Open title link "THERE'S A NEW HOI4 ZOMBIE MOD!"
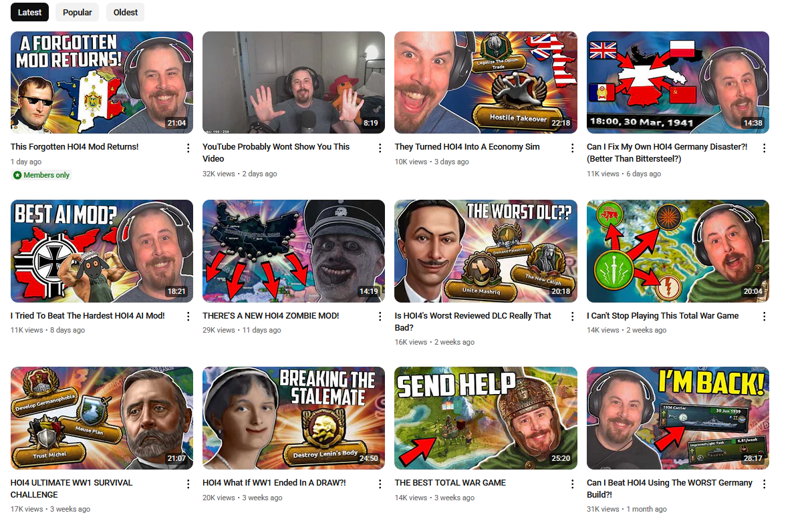812x527 pixels. [x=271, y=315]
